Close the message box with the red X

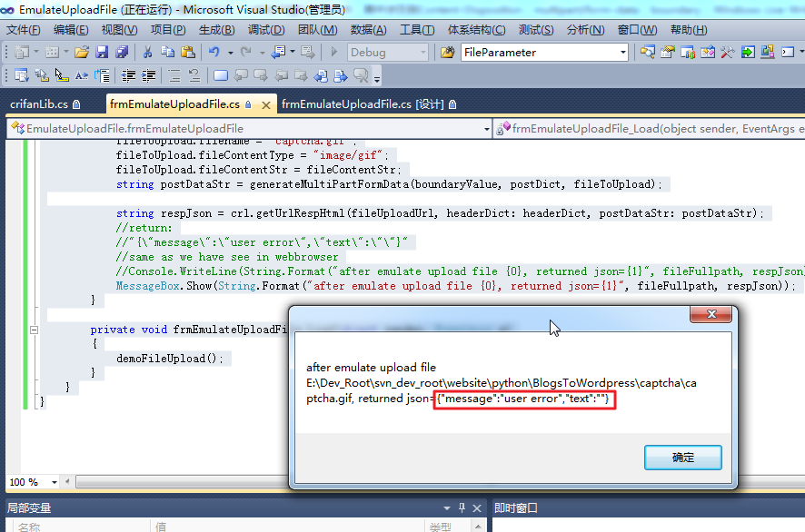pyautogui.click(x=711, y=314)
